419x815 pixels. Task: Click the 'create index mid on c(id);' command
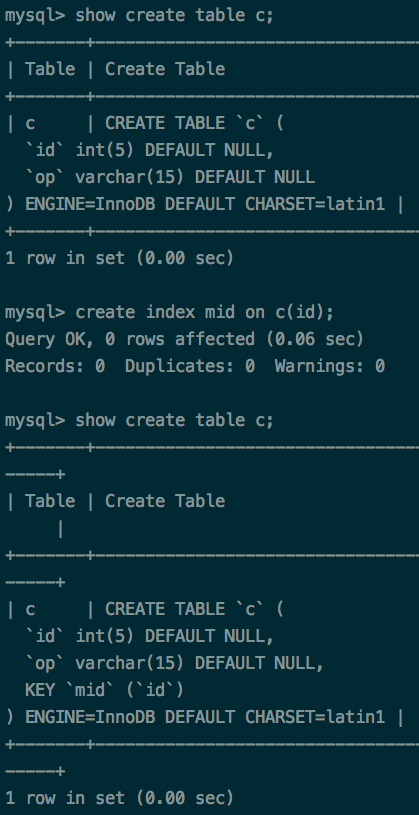pos(204,312)
